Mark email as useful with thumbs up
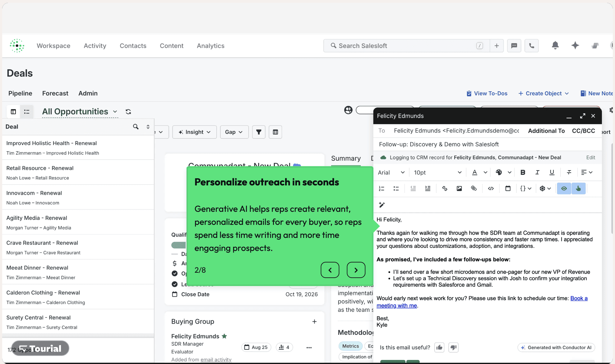Screen dimensions: 615x364 pyautogui.click(x=439, y=347)
